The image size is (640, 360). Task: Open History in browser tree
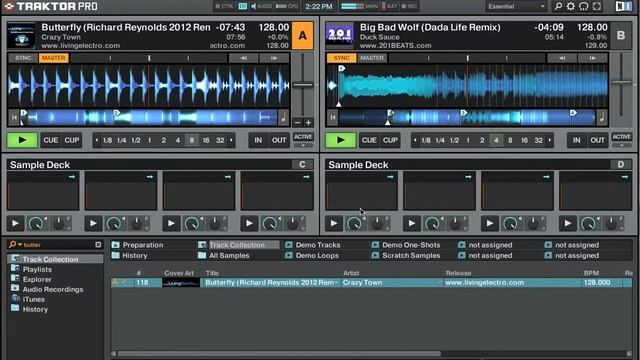[x=35, y=309]
